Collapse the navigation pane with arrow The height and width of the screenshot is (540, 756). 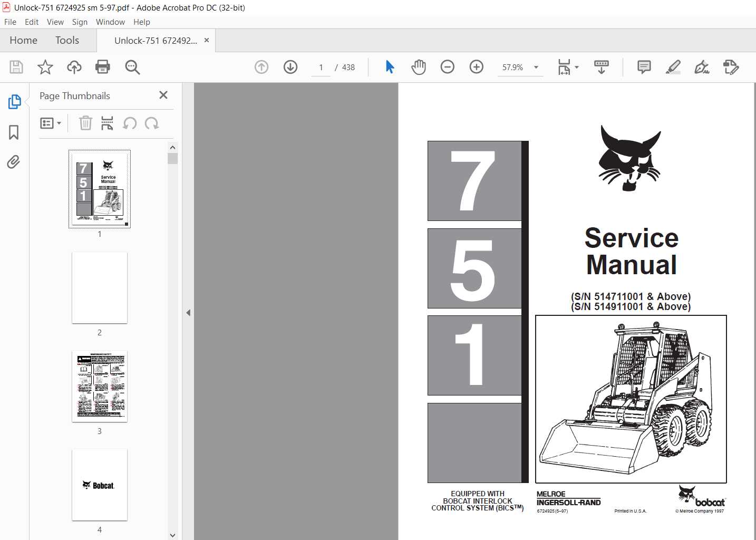coord(188,313)
